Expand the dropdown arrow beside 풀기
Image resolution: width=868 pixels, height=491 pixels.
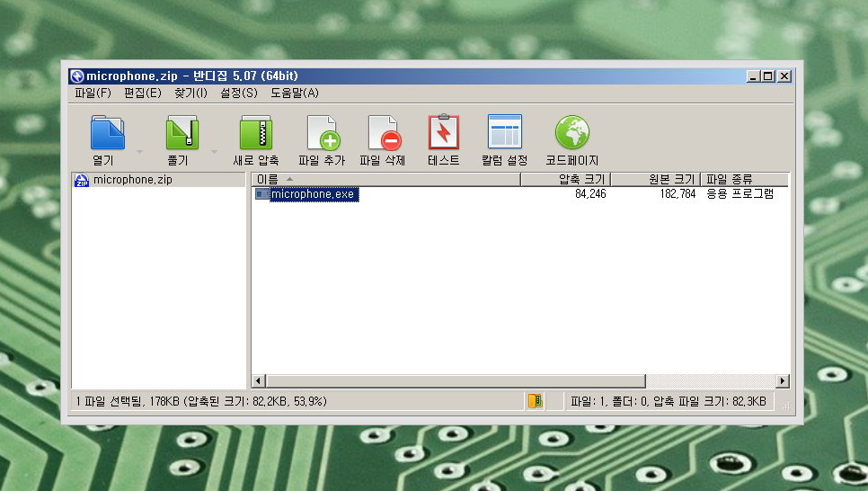pos(214,151)
